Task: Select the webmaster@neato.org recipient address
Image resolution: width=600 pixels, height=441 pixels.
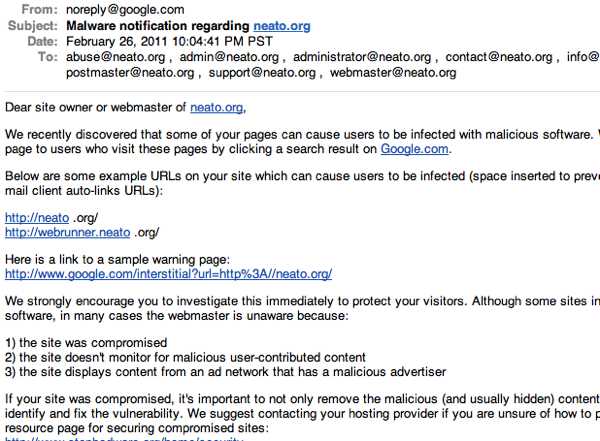Action: click(x=393, y=73)
